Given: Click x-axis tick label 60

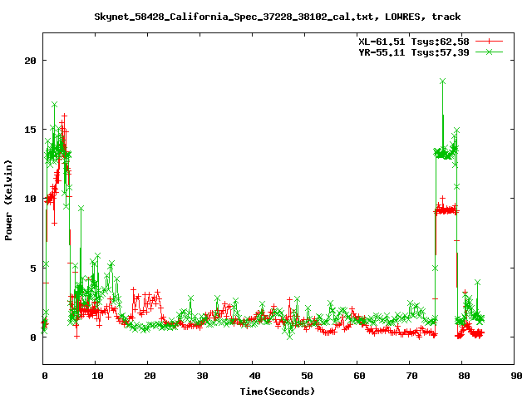Looking at the screenshot, I should [x=359, y=376].
